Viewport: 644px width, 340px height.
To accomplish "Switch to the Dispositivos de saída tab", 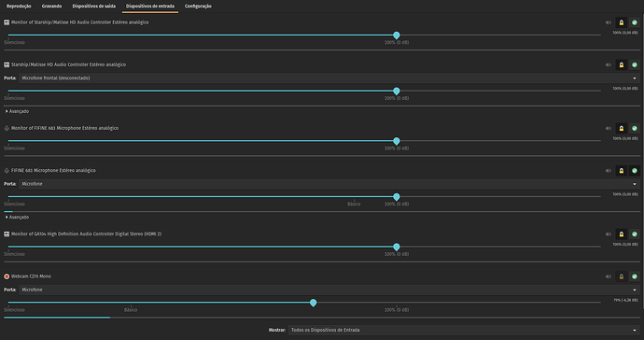I will tap(93, 7).
